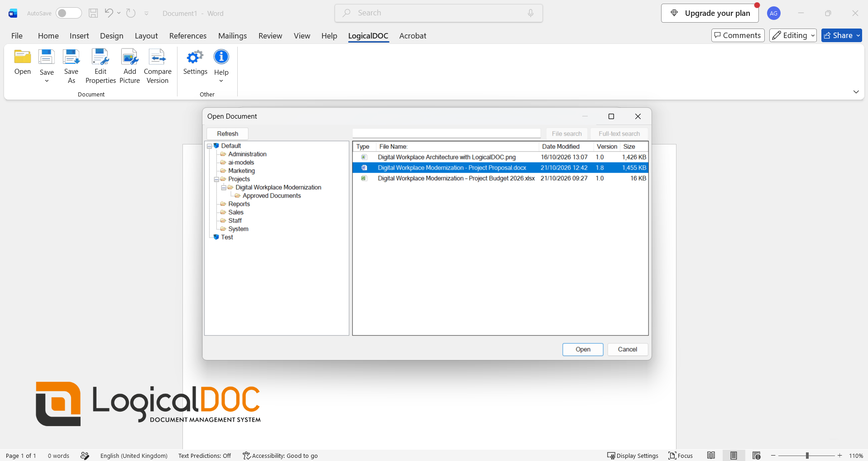This screenshot has width=868, height=461.
Task: Sort by the Date Modified column header
Action: click(x=566, y=147)
